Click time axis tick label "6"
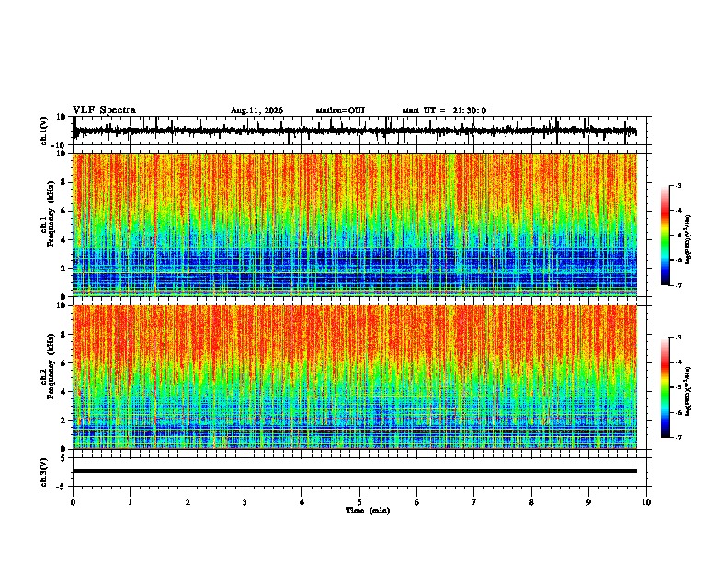The image size is (728, 563). tap(417, 502)
